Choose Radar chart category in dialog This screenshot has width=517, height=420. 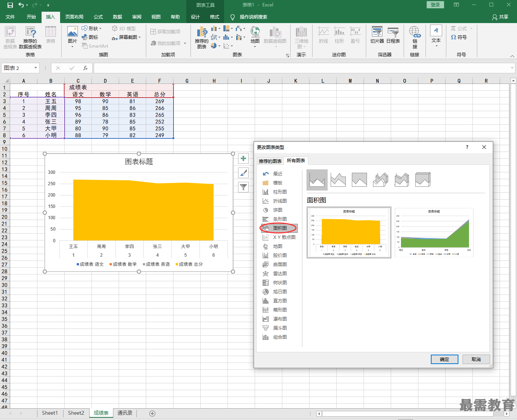click(280, 274)
